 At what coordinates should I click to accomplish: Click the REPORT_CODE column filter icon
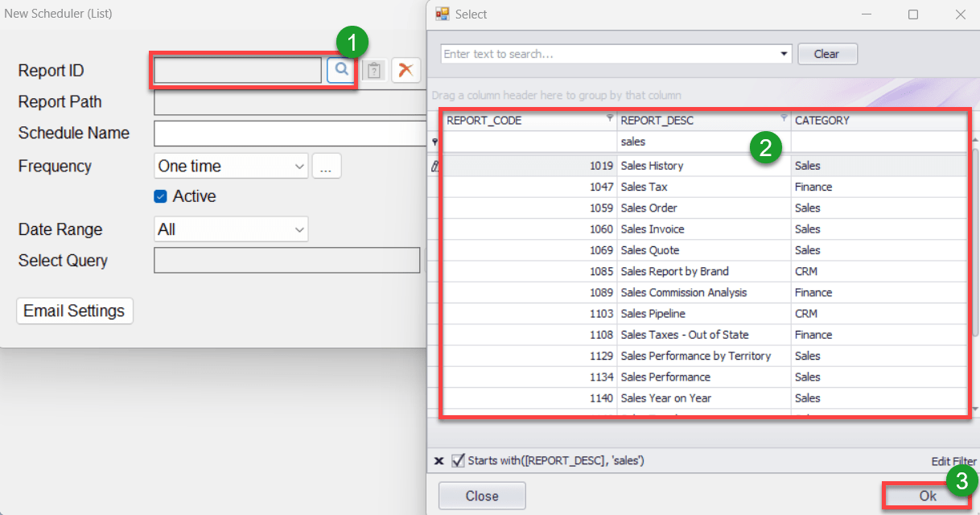pos(609,118)
